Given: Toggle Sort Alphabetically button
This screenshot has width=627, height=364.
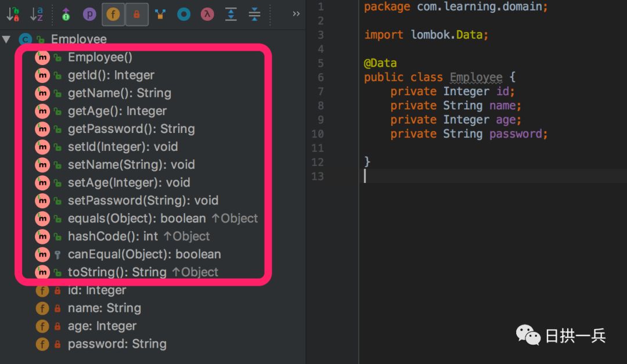Looking at the screenshot, I should tap(37, 15).
